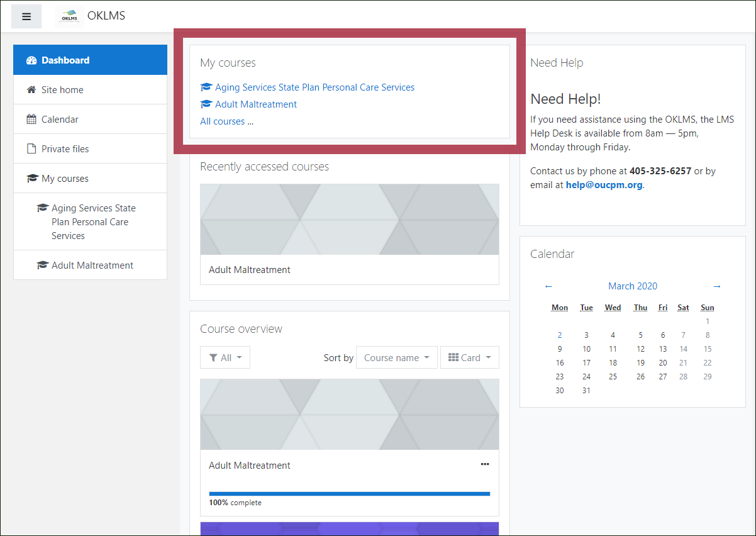The width and height of the screenshot is (756, 536).
Task: Click the Dashboard gauge icon in sidebar
Action: point(31,60)
